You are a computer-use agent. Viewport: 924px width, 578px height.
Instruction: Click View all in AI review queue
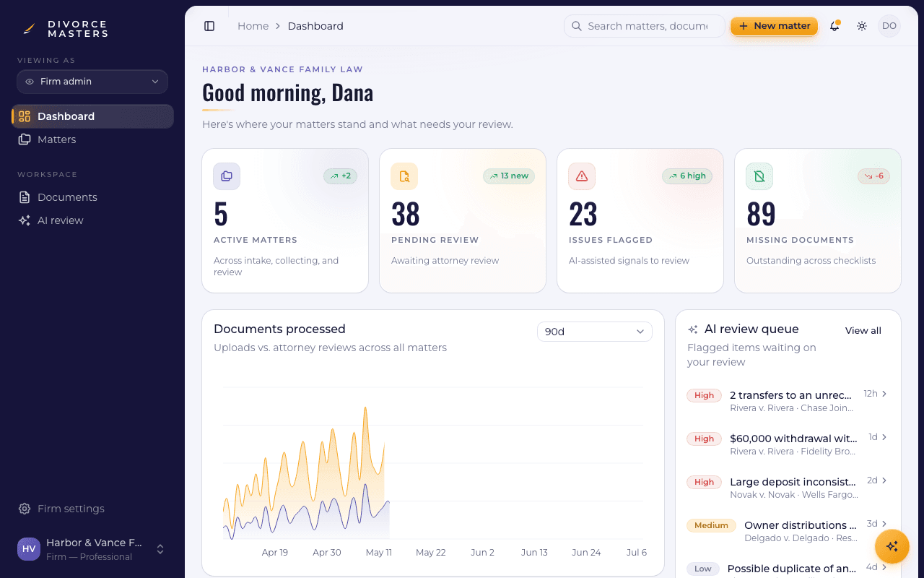[x=863, y=331]
